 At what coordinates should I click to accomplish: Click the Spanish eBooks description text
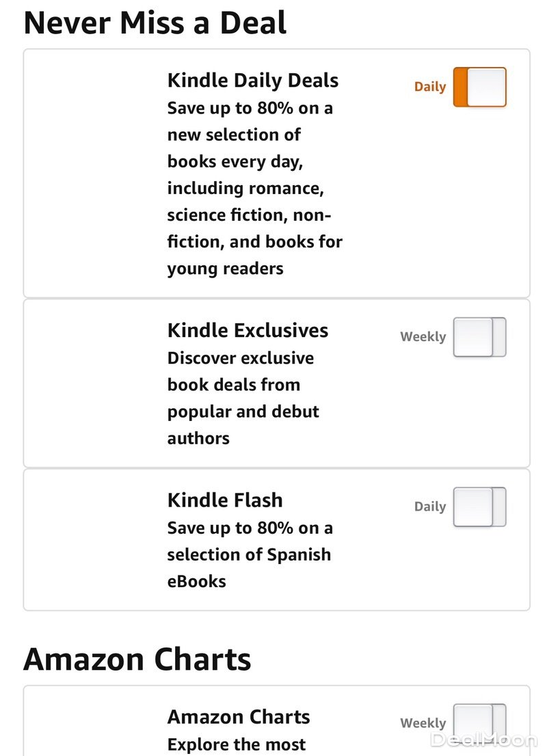coord(249,554)
